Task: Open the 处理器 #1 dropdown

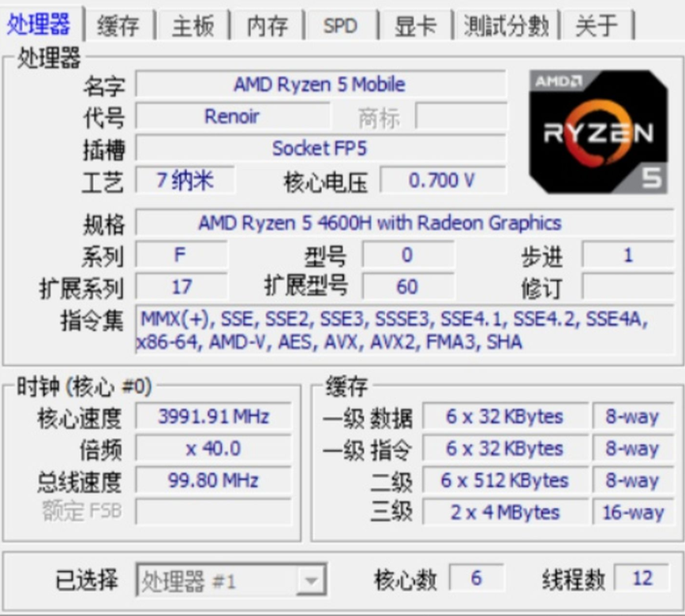Action: click(229, 578)
